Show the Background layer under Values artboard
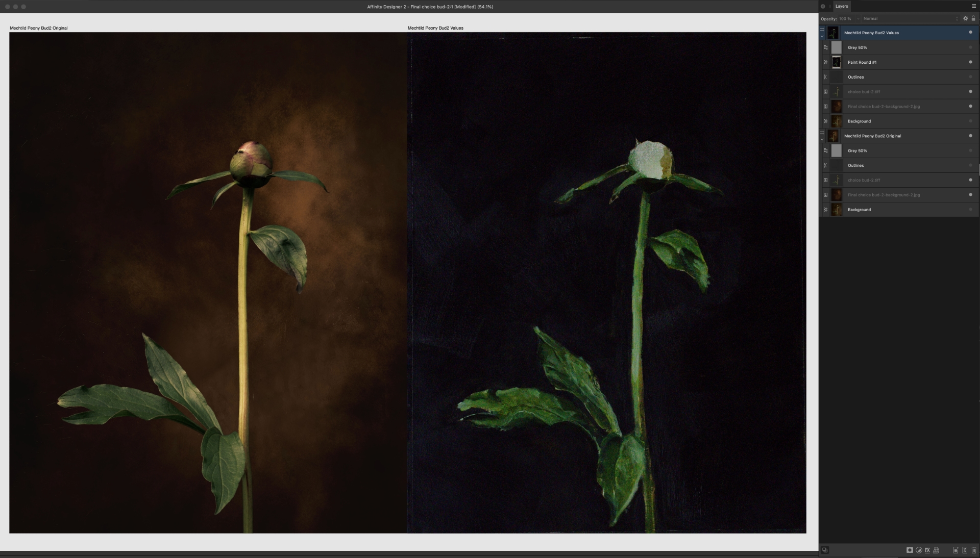 coord(970,121)
